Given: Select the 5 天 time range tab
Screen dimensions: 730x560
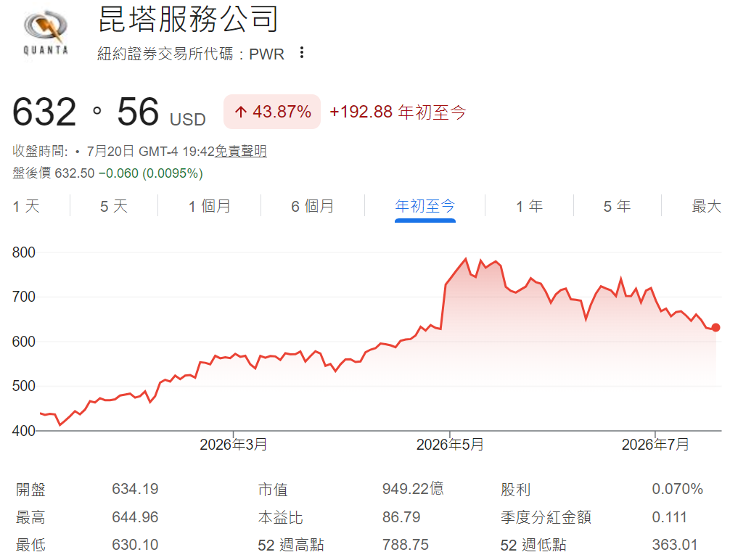Looking at the screenshot, I should 114,206.
